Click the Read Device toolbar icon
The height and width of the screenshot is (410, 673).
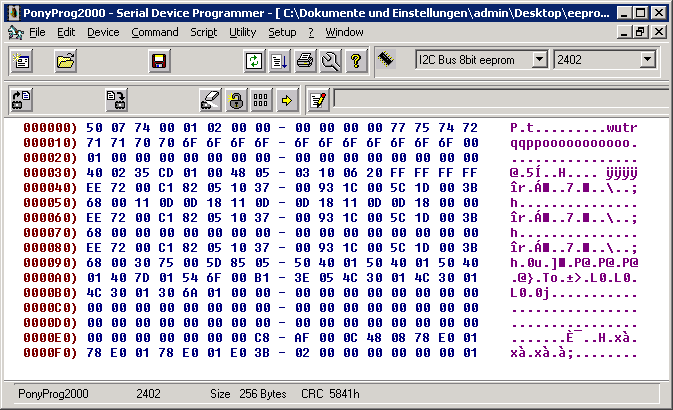click(21, 100)
